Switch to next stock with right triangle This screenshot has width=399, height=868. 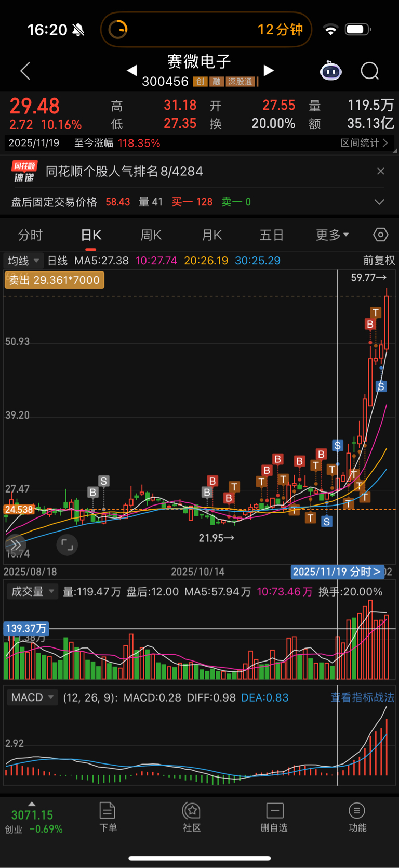click(268, 70)
